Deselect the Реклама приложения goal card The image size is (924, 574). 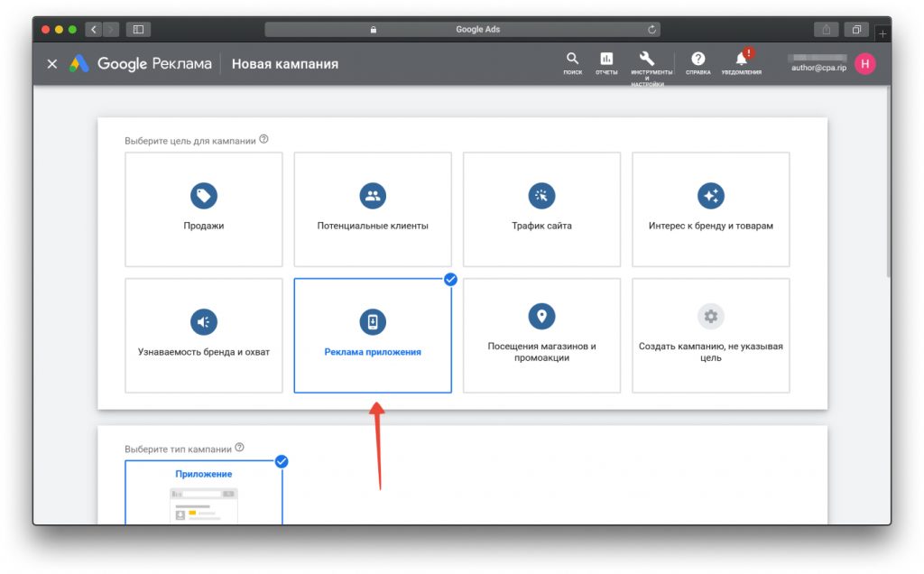(373, 336)
